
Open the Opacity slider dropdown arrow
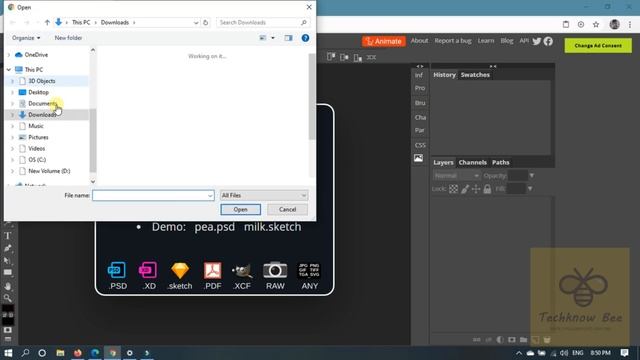click(x=531, y=176)
